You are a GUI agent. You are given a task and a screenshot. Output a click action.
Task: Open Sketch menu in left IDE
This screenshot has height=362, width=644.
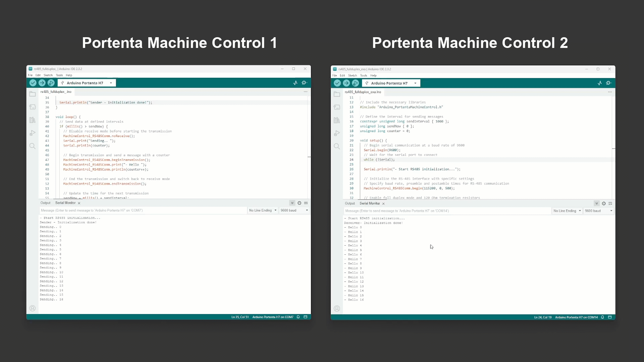[48, 75]
